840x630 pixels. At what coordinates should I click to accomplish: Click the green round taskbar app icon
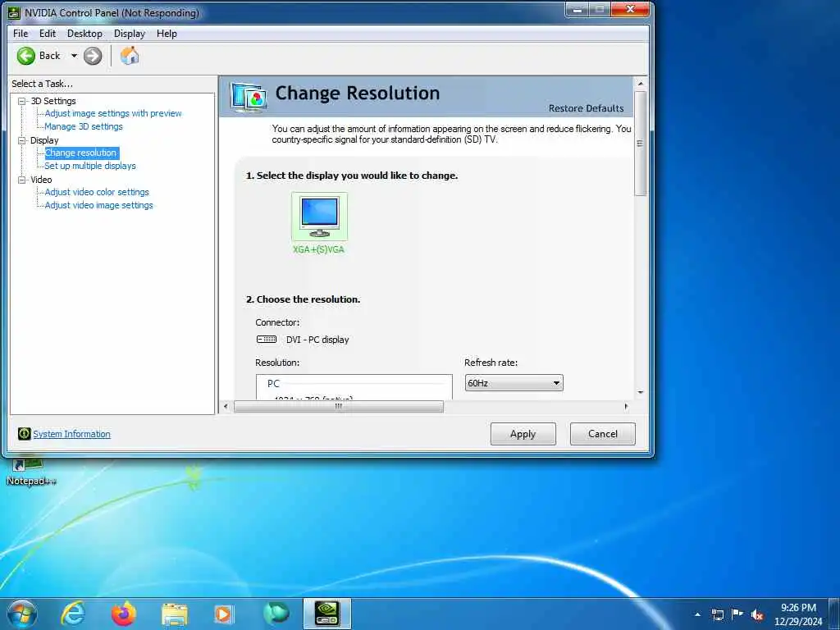tap(276, 614)
